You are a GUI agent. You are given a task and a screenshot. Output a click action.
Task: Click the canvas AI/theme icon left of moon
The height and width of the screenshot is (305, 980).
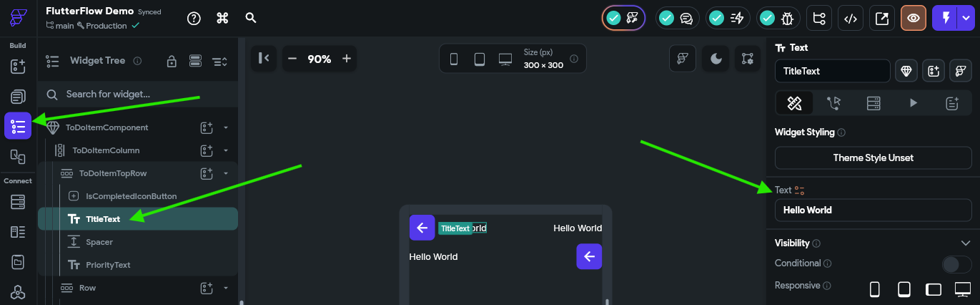point(683,59)
